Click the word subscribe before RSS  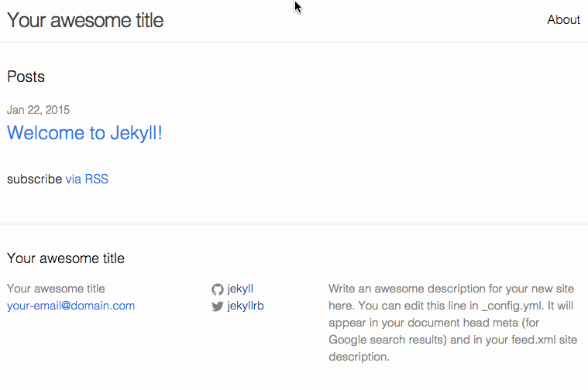34,180
